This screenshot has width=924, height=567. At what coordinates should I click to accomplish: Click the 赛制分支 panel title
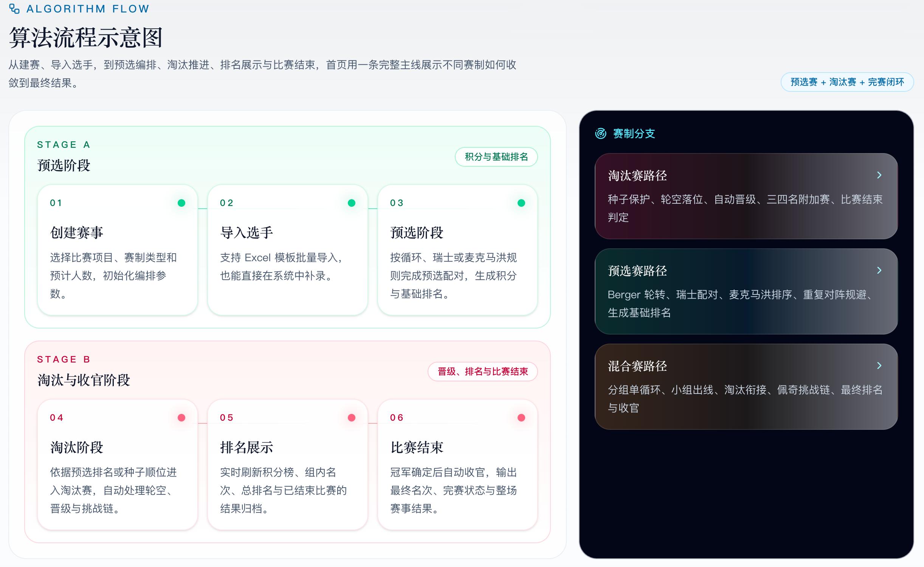pos(634,133)
